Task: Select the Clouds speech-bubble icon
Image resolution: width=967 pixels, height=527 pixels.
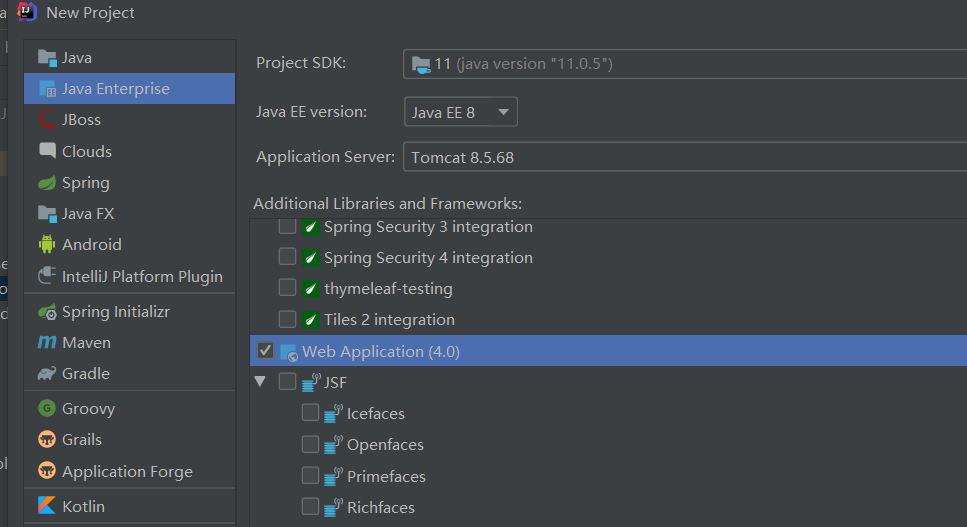Action: 47,151
